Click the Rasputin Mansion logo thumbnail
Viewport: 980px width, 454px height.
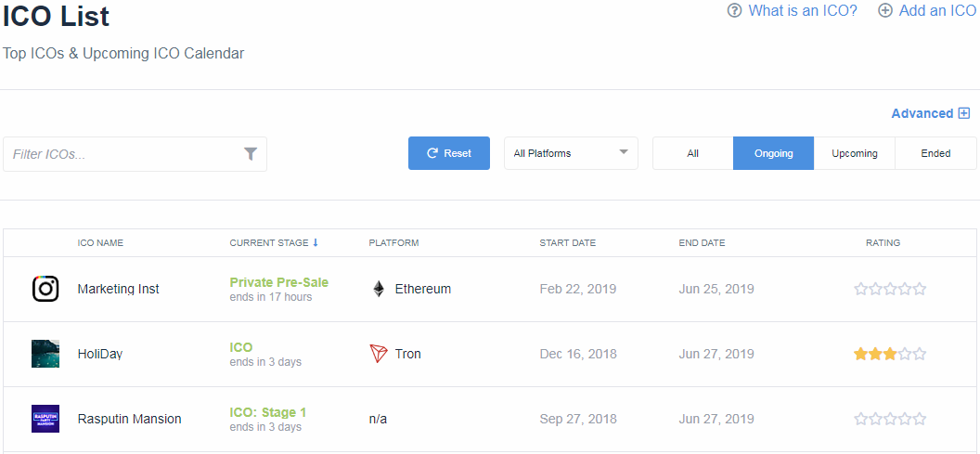pos(45,419)
